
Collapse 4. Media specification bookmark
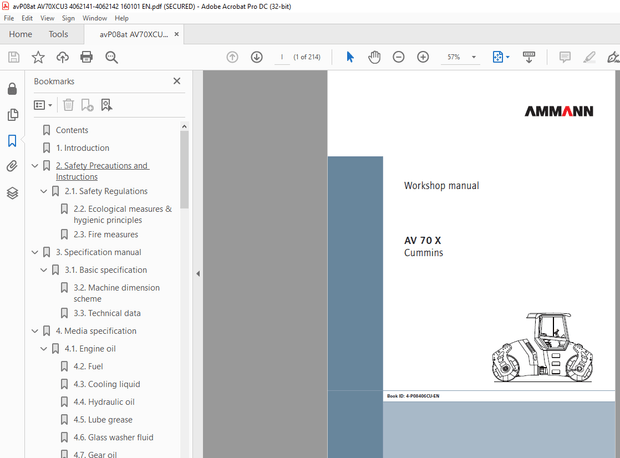pos(35,331)
